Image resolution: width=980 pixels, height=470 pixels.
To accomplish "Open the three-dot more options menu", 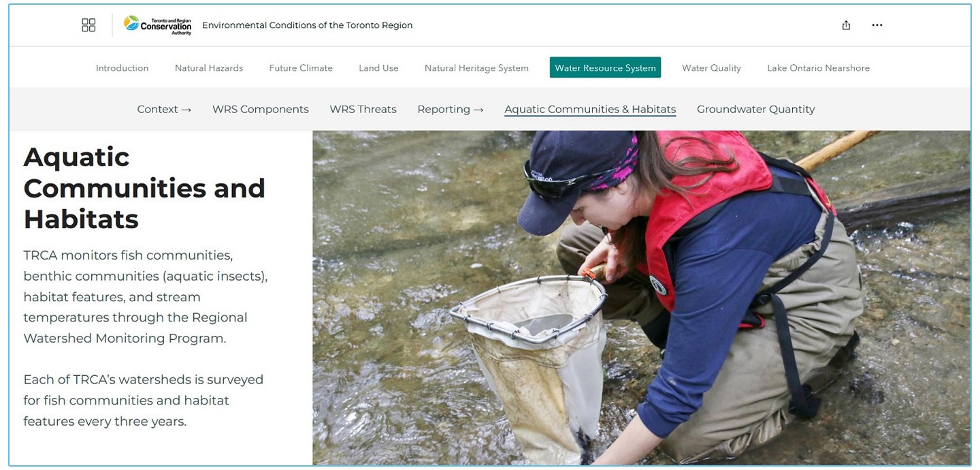I will coord(877,25).
